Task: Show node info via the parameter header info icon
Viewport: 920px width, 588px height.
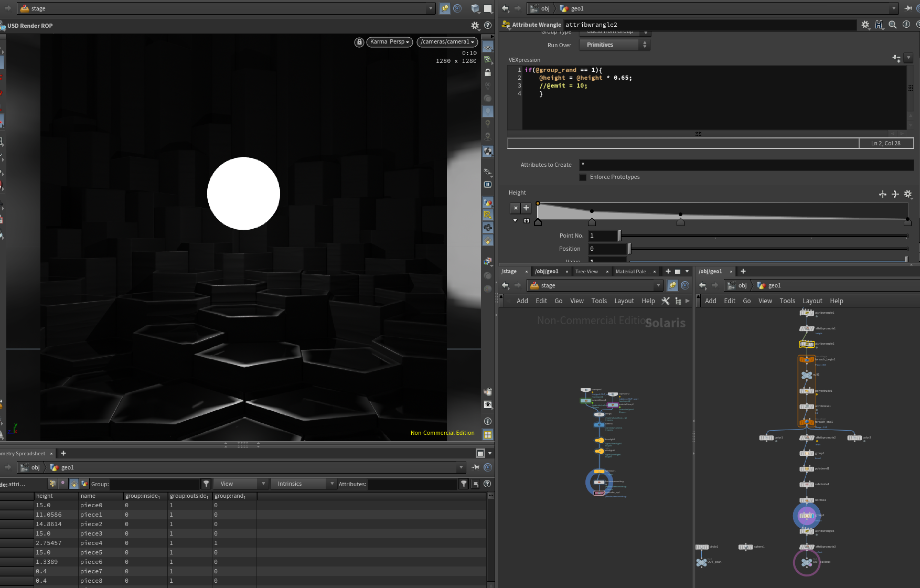Action: pos(906,25)
